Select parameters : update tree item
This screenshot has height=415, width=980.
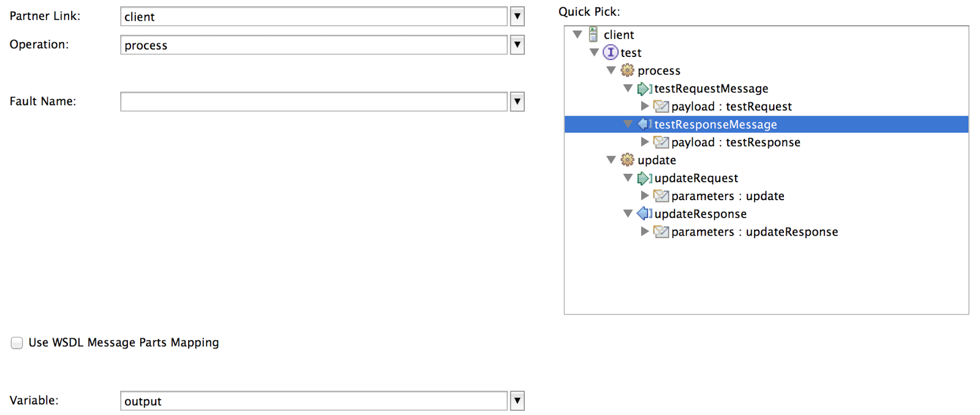[x=728, y=196]
